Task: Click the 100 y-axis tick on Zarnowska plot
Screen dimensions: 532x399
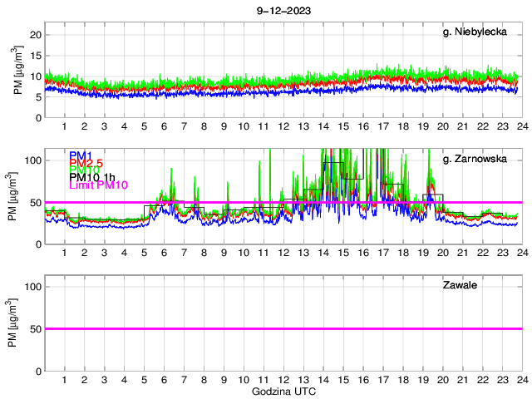Action: [32, 160]
